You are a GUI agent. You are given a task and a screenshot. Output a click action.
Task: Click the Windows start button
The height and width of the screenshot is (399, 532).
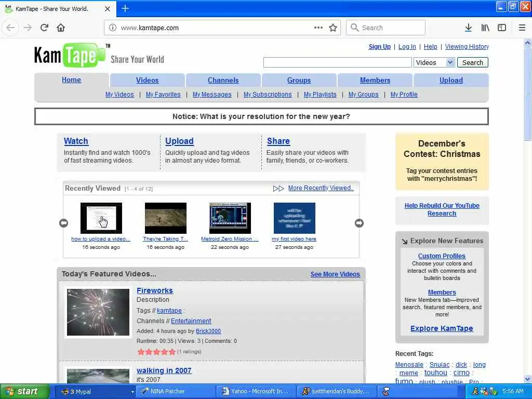click(x=25, y=391)
